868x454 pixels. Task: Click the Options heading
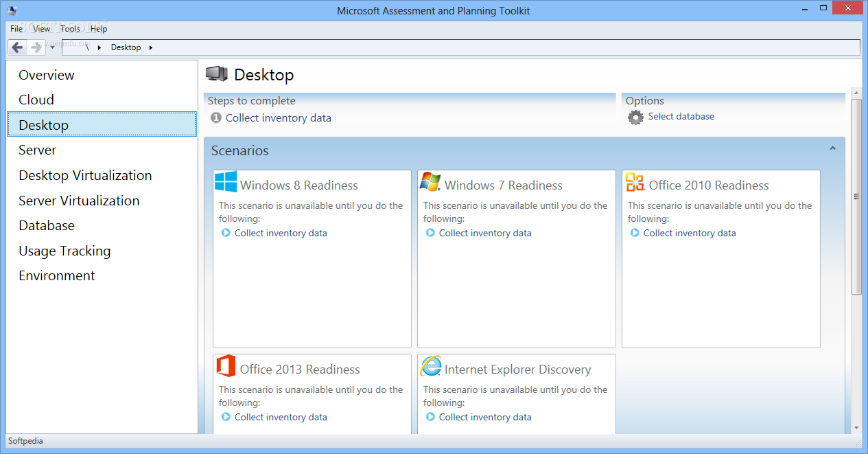pyautogui.click(x=645, y=101)
